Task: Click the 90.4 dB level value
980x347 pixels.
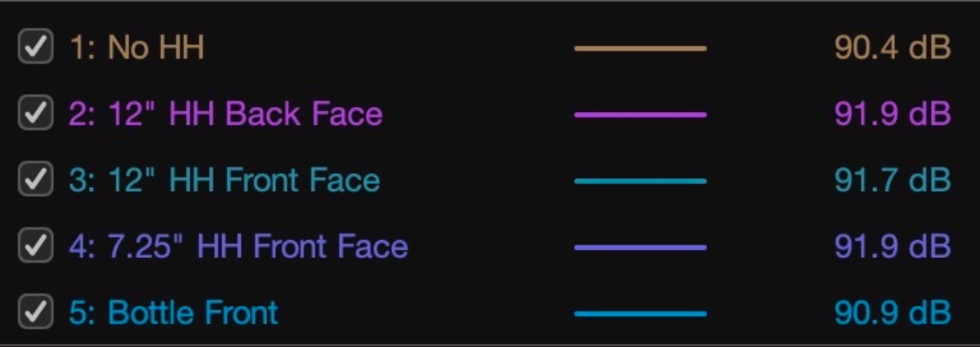Action: pos(892,48)
